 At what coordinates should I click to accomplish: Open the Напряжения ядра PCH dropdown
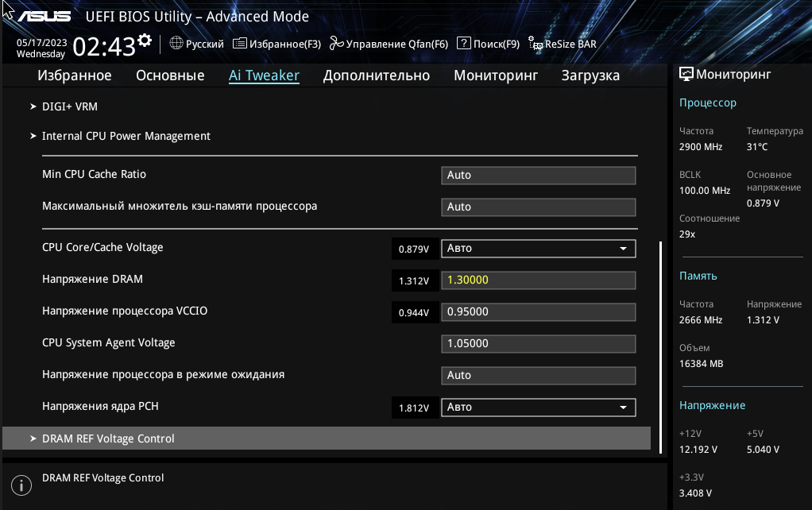pos(538,408)
